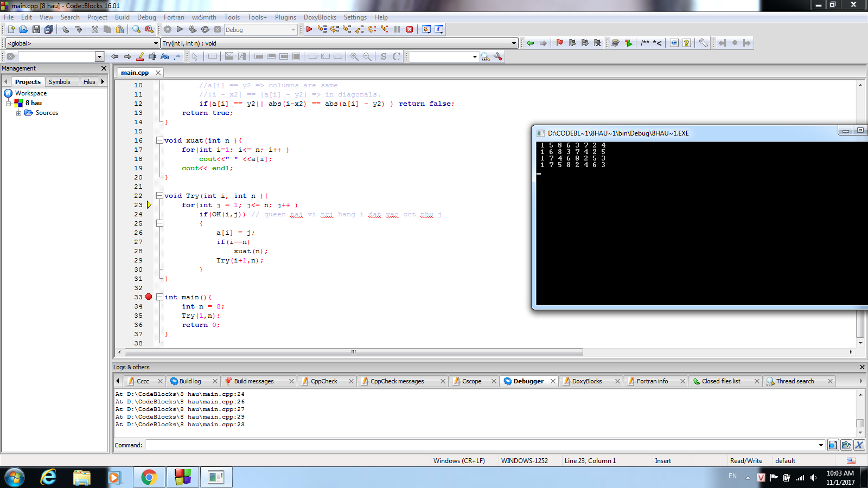Image resolution: width=868 pixels, height=488 pixels.
Task: Toggle Match case search option
Action: tap(165, 56)
